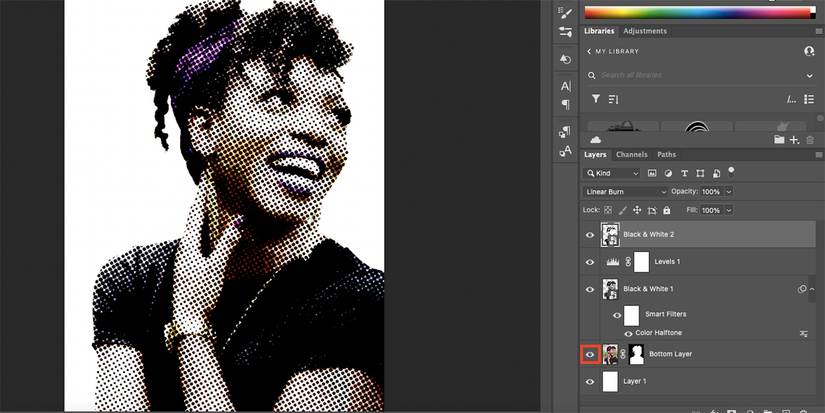Open the Layers panel menu
Screen dimensions: 825x413
(818, 155)
